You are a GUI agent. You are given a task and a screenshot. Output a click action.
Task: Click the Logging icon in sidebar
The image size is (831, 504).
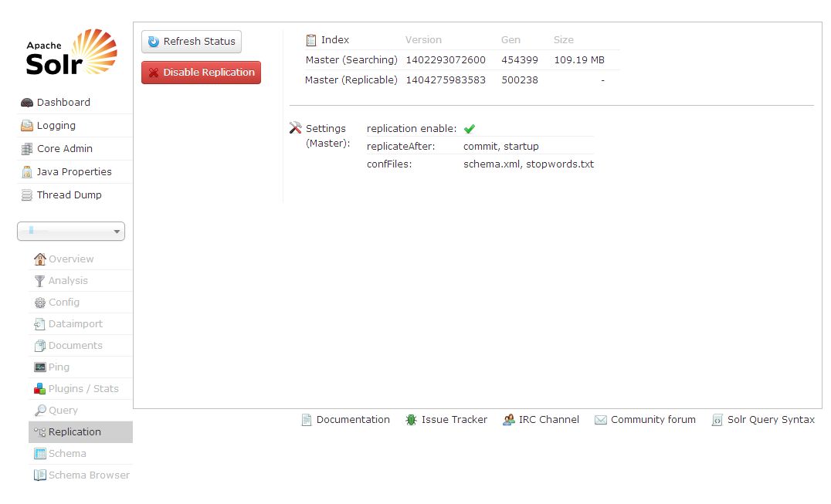[x=27, y=126]
